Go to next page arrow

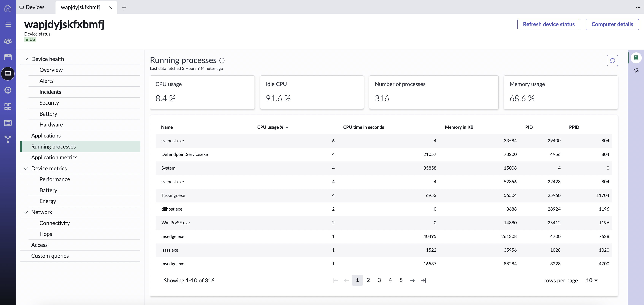pyautogui.click(x=412, y=281)
